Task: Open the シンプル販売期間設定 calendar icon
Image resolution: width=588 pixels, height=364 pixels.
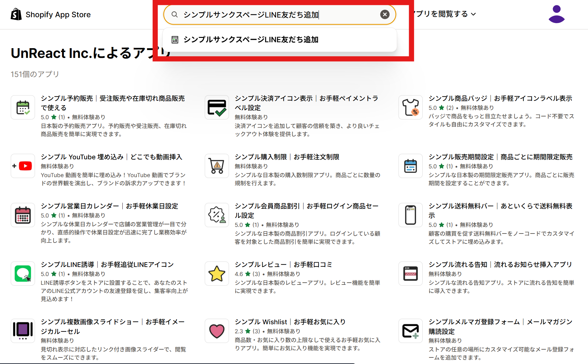Action: click(x=411, y=166)
